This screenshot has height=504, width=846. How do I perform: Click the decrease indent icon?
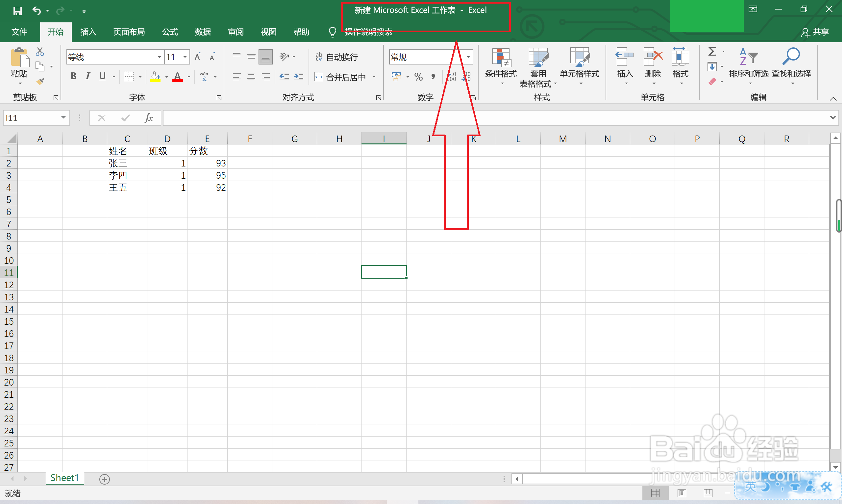285,77
